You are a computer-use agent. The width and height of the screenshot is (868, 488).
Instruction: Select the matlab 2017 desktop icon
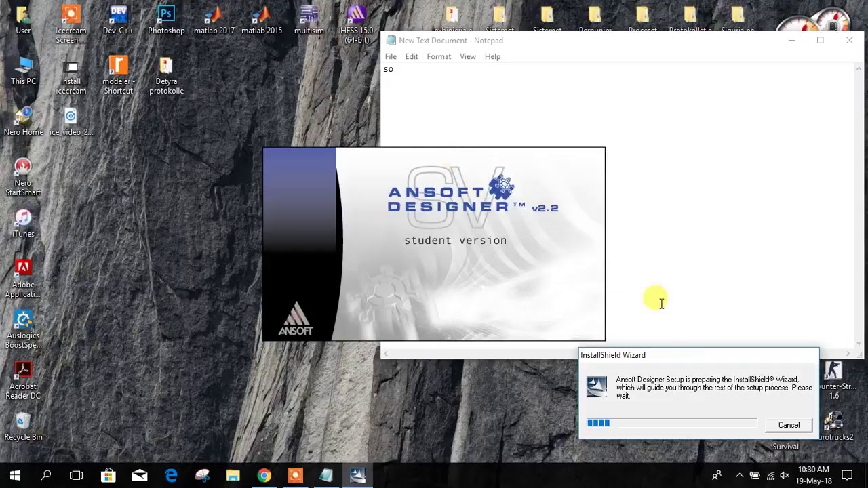[x=214, y=20]
